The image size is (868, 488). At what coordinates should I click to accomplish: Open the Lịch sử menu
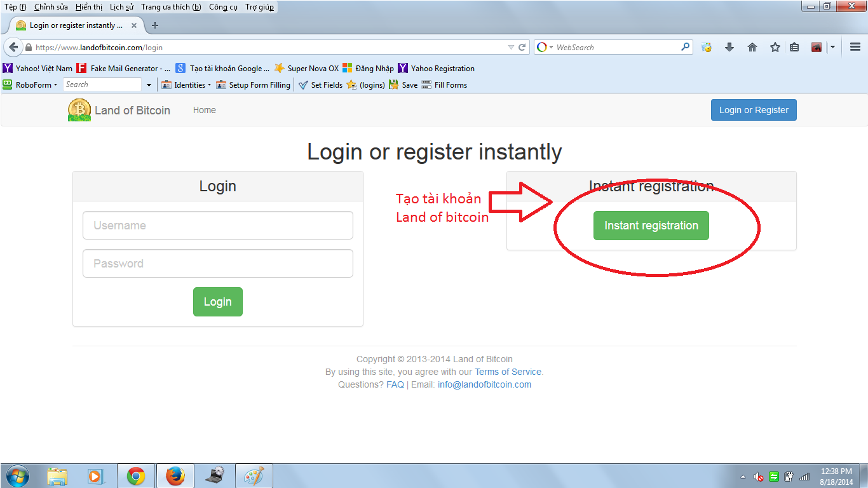[x=121, y=7]
